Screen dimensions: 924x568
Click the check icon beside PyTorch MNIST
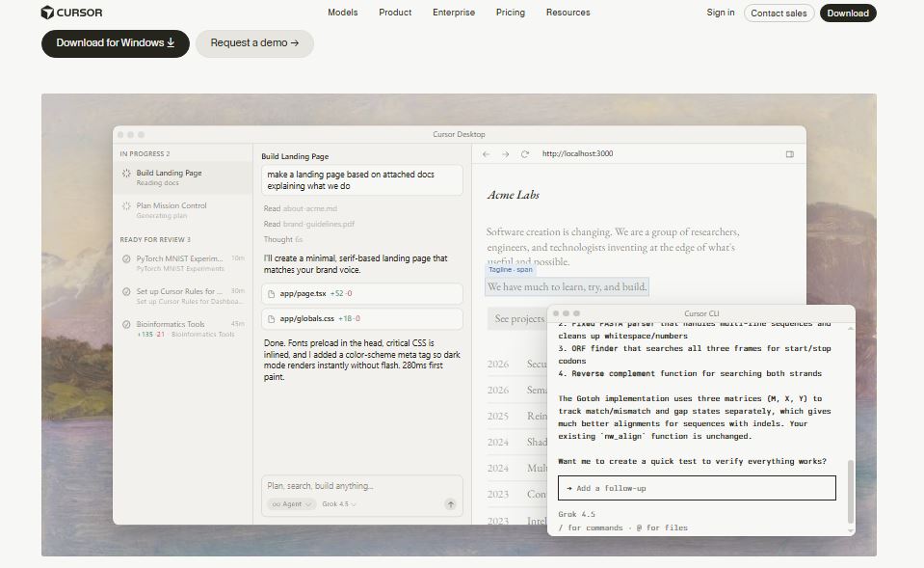(126, 259)
